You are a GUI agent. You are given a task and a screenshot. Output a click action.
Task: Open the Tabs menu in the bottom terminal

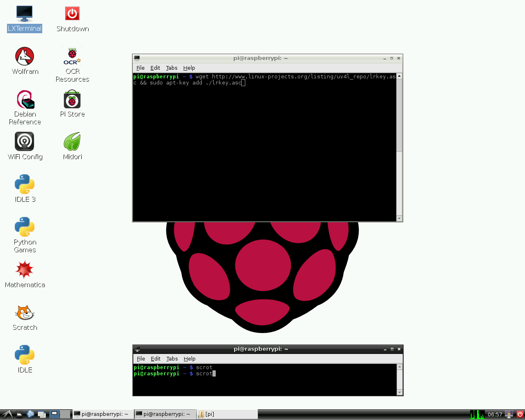click(172, 358)
